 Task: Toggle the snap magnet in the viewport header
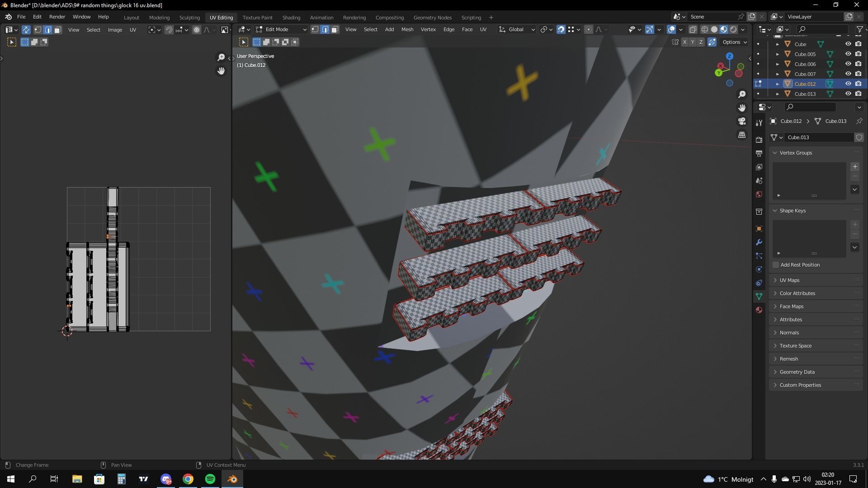561,30
